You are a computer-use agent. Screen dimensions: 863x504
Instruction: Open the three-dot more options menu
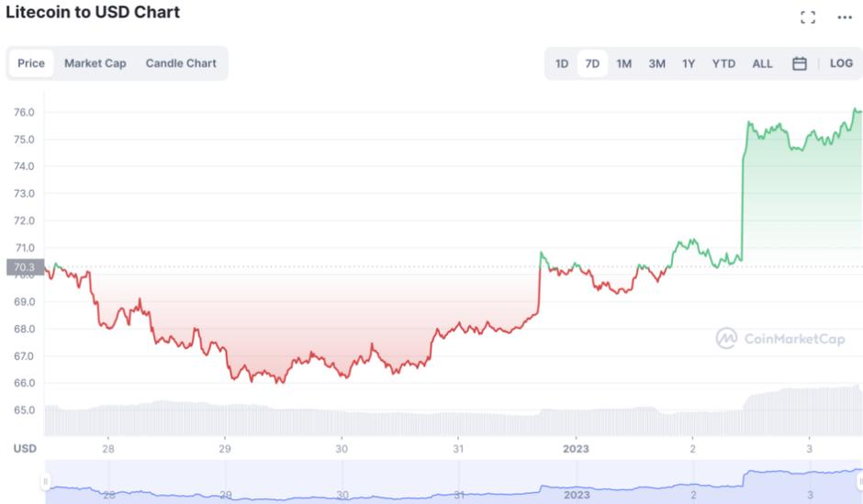pos(845,17)
